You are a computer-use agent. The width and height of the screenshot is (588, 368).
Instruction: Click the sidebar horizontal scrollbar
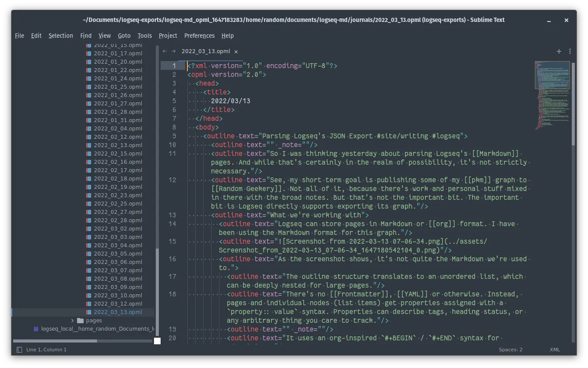coord(55,341)
